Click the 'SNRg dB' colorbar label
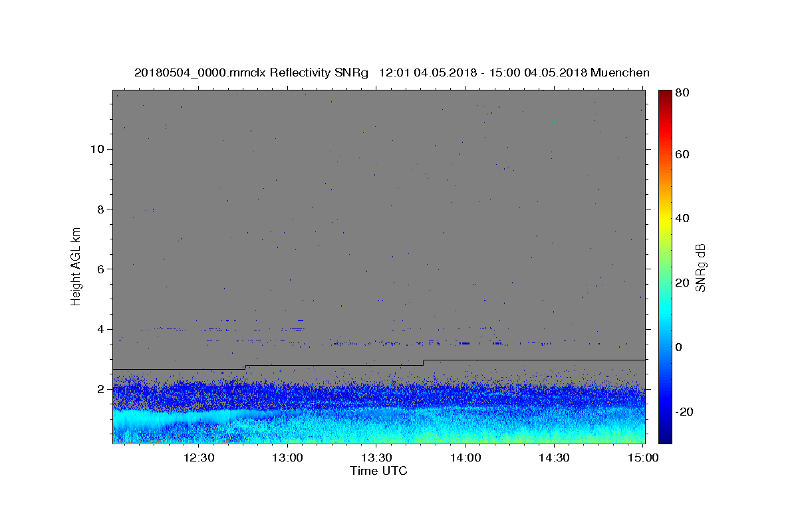Screen dimensions: 798x532 (700, 268)
